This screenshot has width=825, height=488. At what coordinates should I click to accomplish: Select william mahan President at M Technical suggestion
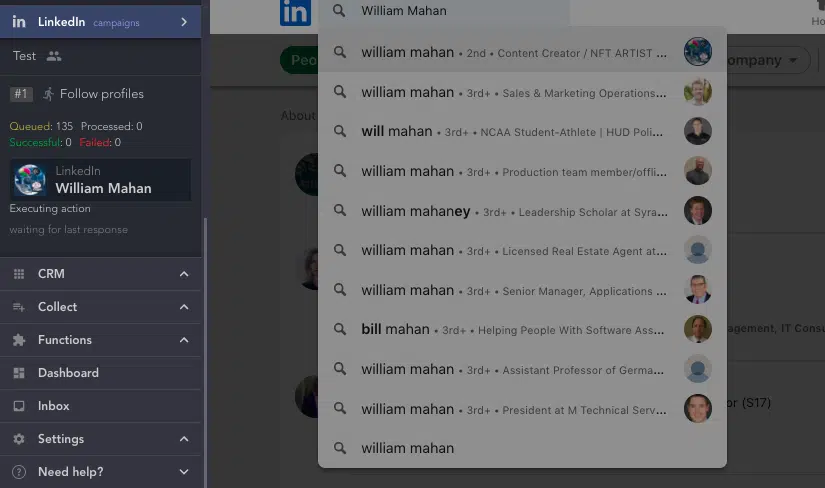pyautogui.click(x=522, y=409)
